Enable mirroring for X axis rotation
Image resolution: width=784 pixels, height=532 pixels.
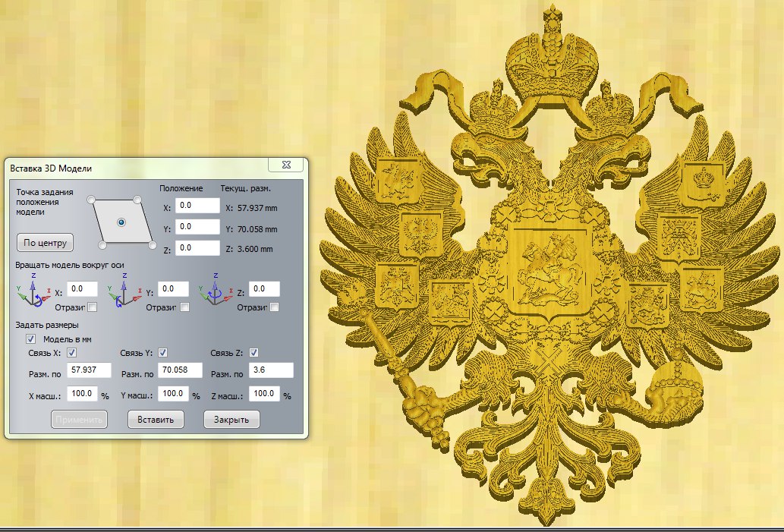click(92, 307)
